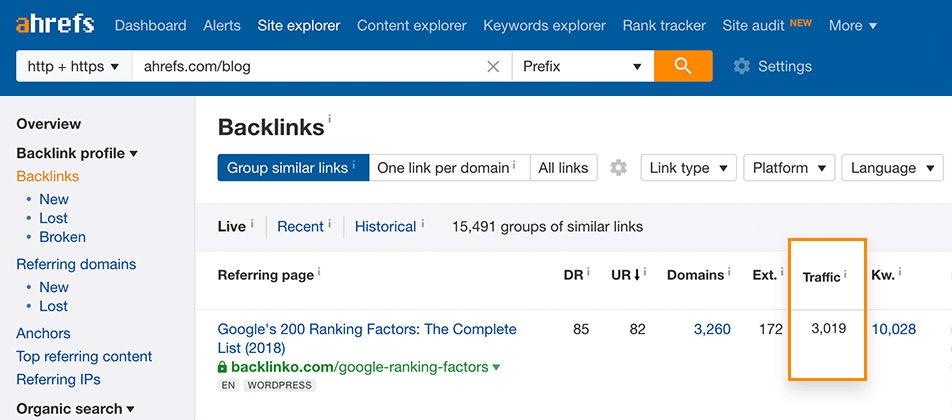This screenshot has height=420, width=952.
Task: Open Broken backlinks in sidebar
Action: coord(63,237)
